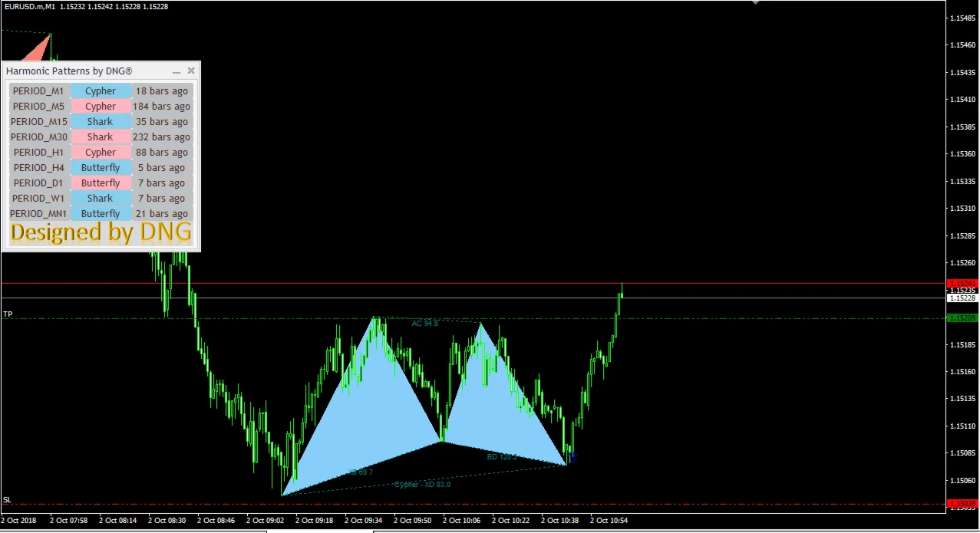Select the PERIOD_MN1 timeframe button
The image size is (980, 533).
(39, 214)
